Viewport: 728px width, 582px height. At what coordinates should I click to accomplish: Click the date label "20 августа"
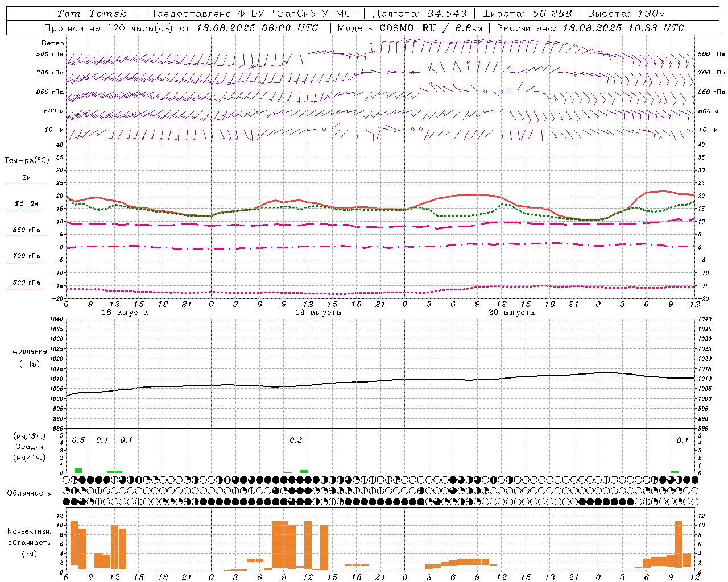[511, 313]
